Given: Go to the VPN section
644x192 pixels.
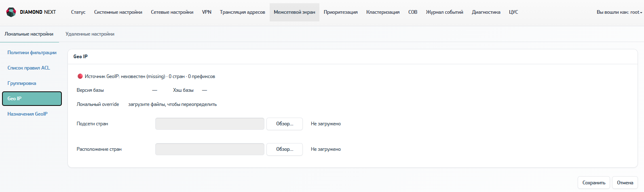Looking at the screenshot, I should point(207,12).
